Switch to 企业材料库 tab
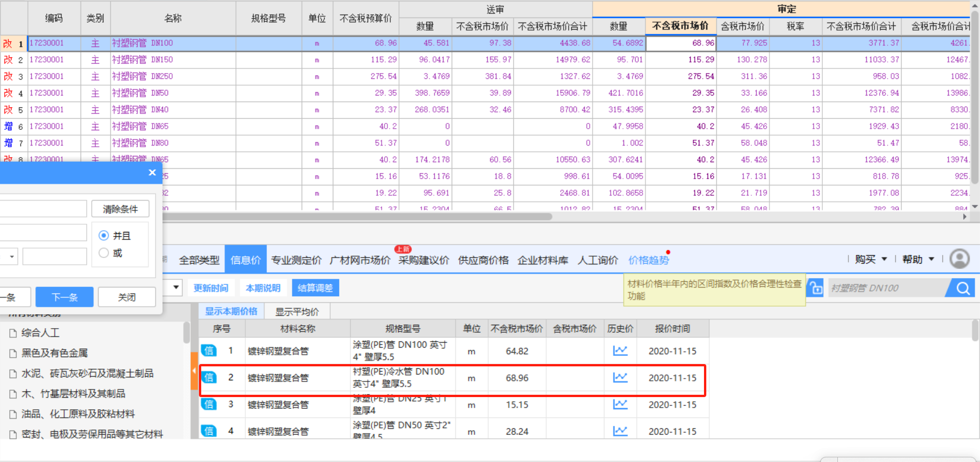Viewport: 980px width, 462px height. (543, 260)
